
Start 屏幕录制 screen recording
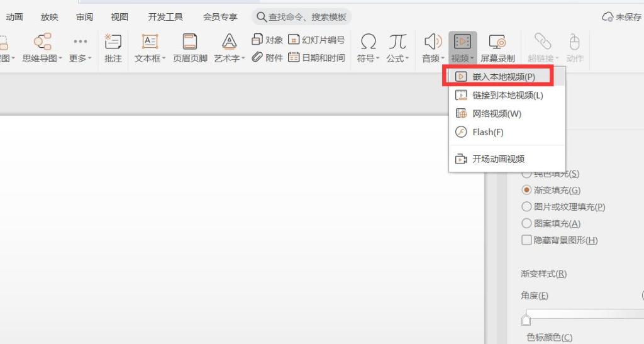(497, 48)
